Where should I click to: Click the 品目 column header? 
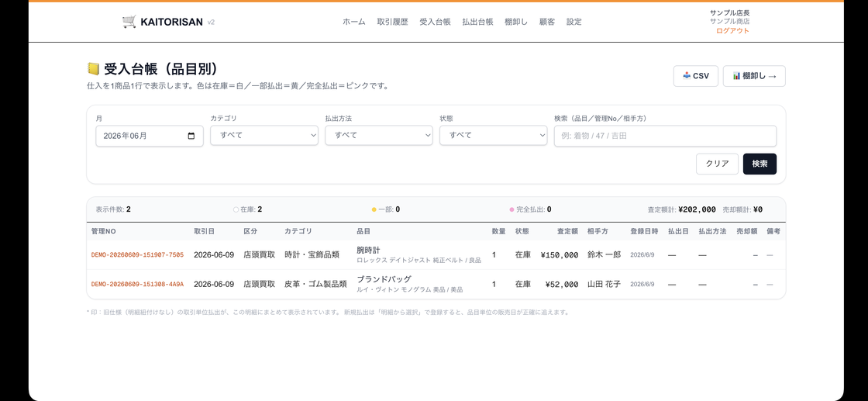point(363,231)
